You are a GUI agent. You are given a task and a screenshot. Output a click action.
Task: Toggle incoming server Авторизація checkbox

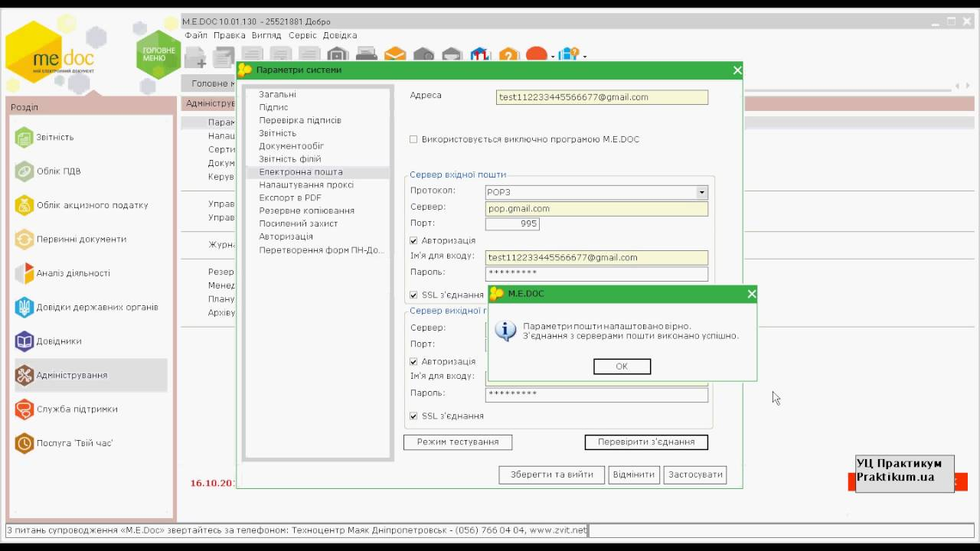tap(413, 241)
